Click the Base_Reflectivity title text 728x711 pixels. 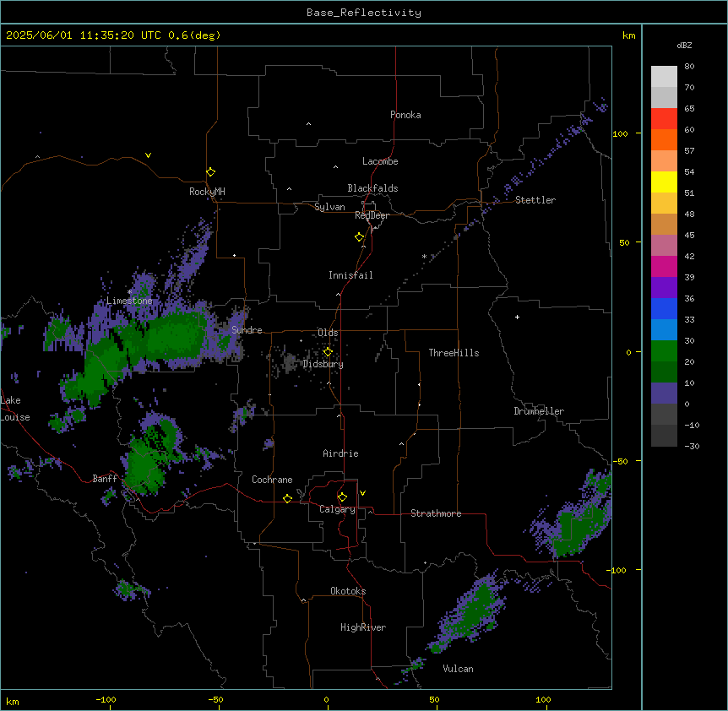pyautogui.click(x=364, y=13)
